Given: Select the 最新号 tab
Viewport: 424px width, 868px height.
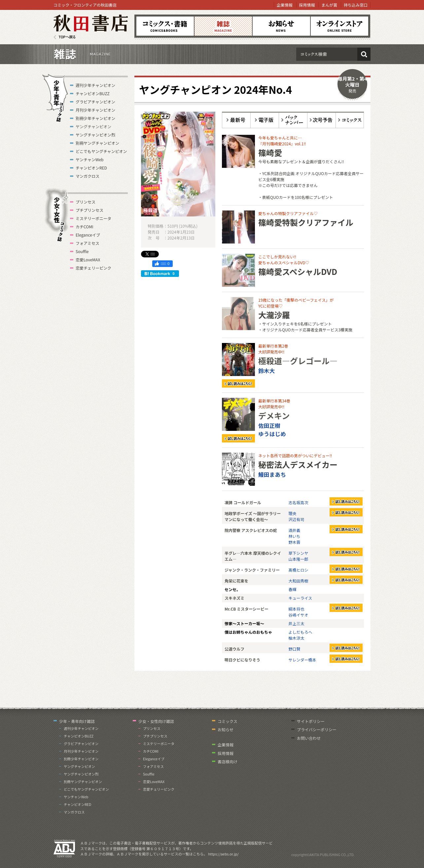Looking at the screenshot, I should point(236,120).
